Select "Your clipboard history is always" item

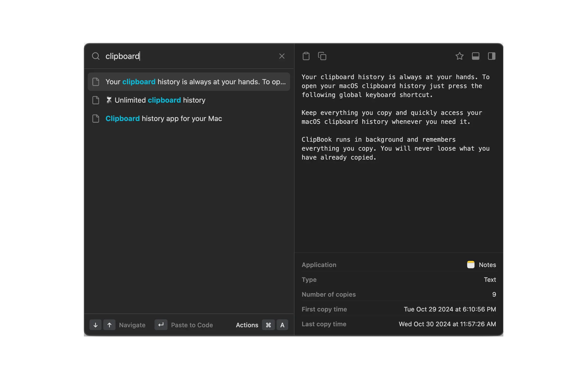195,82
